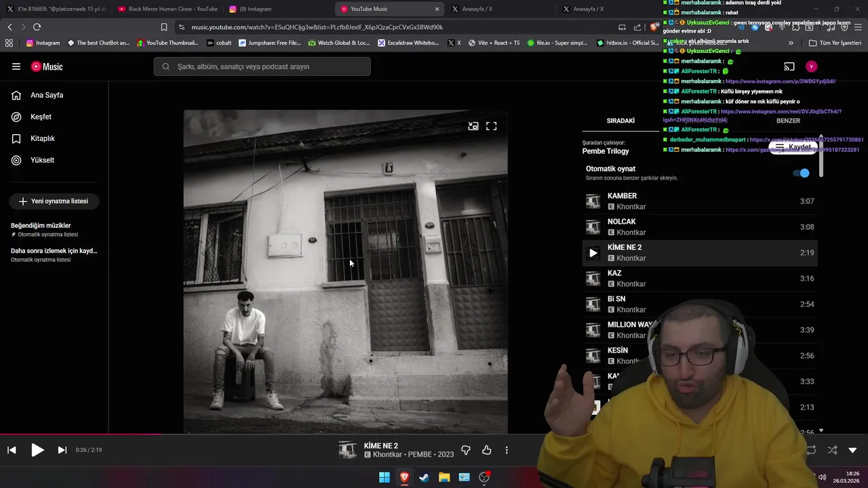868x488 pixels.
Task: Select Bi SN in the queue
Action: [x=700, y=304]
